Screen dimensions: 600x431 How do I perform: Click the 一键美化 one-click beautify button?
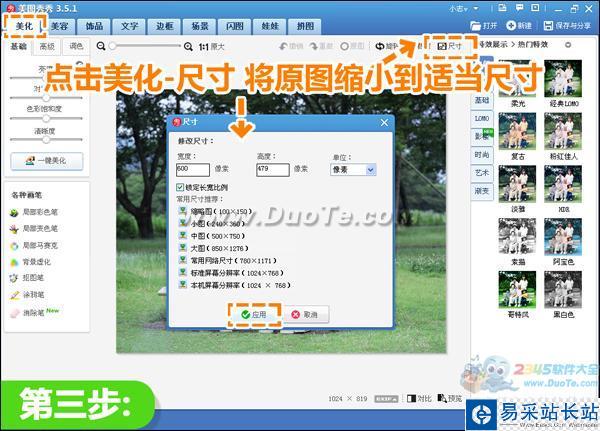tap(47, 161)
